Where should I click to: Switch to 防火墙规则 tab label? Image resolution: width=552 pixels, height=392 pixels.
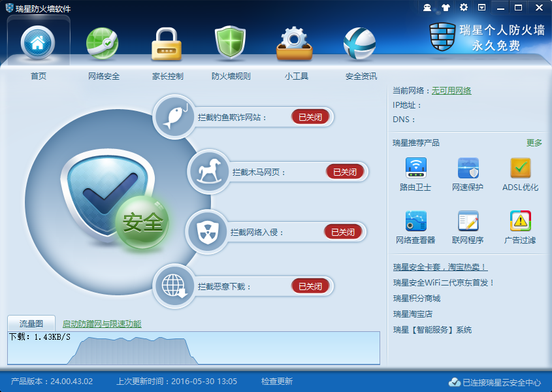[x=231, y=76]
